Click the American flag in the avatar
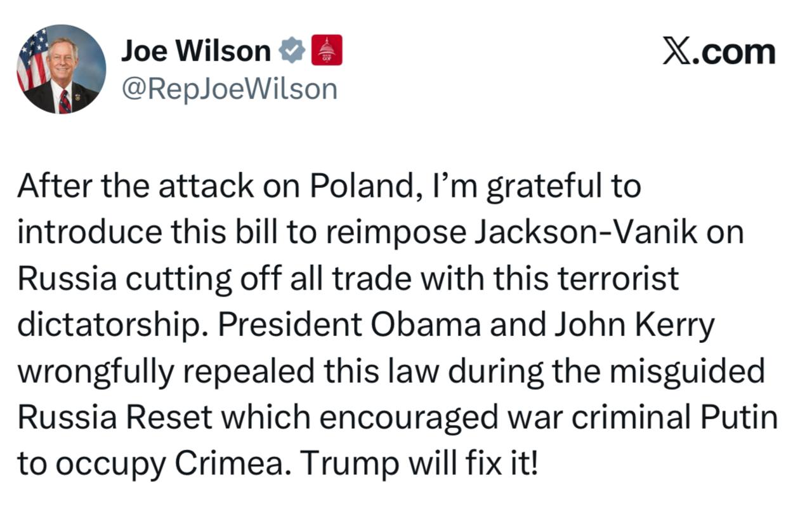Screen dimensions: 812x527 32,60
